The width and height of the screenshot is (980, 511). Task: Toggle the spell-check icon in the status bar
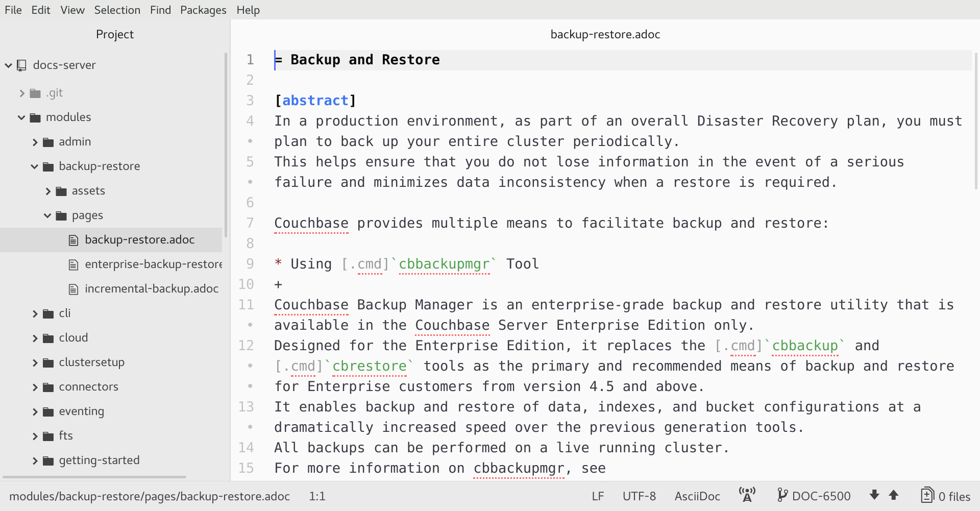coord(747,495)
